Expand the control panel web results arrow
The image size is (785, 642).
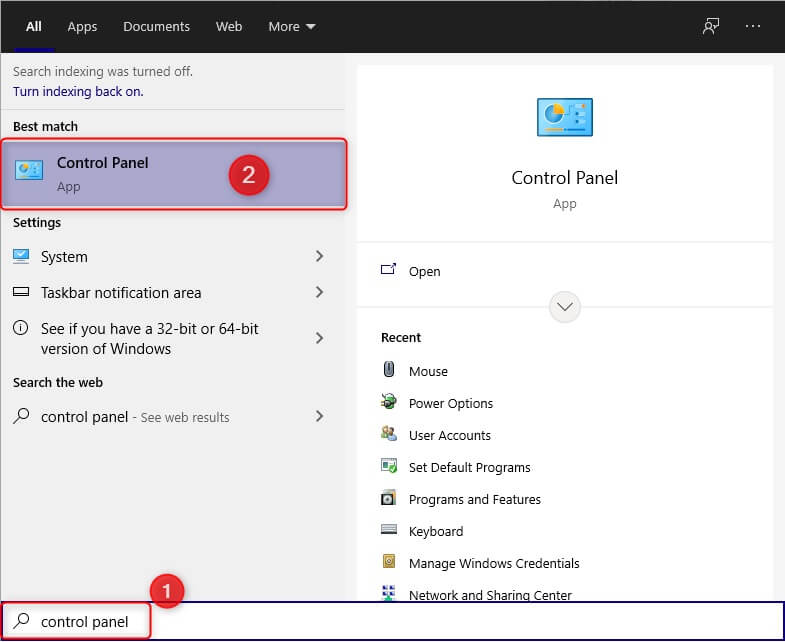pyautogui.click(x=319, y=416)
